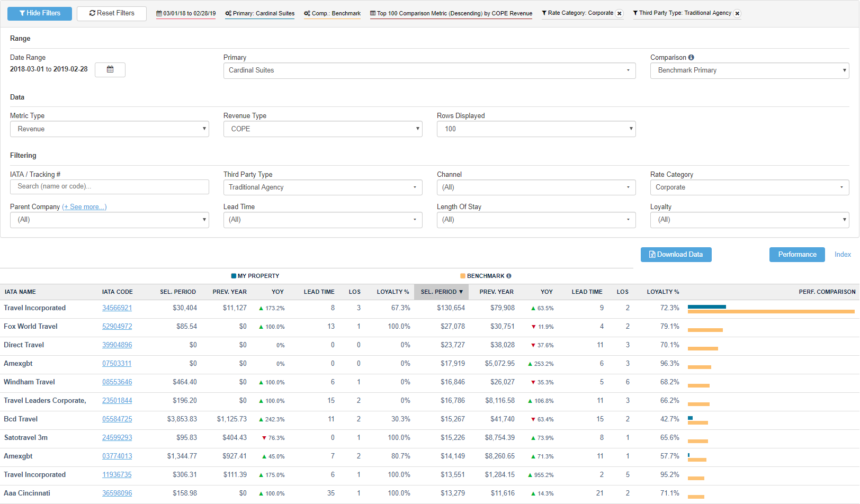
Task: Download the data
Action: tap(676, 255)
